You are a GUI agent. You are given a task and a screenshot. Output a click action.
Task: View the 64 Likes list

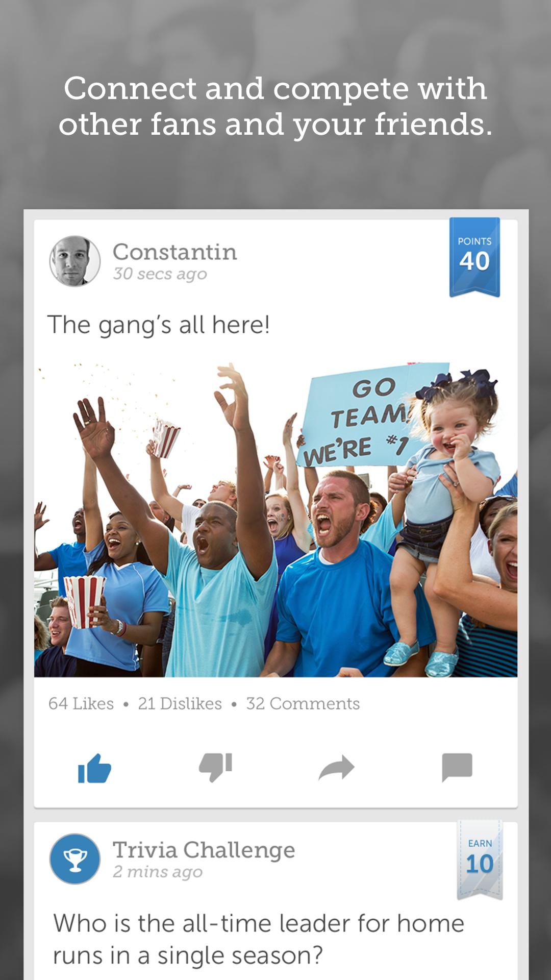coord(81,703)
